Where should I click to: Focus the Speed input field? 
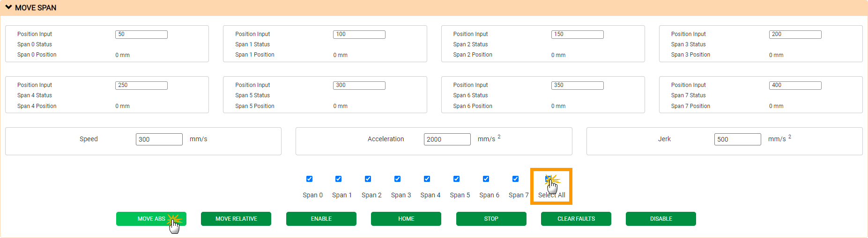coord(159,139)
